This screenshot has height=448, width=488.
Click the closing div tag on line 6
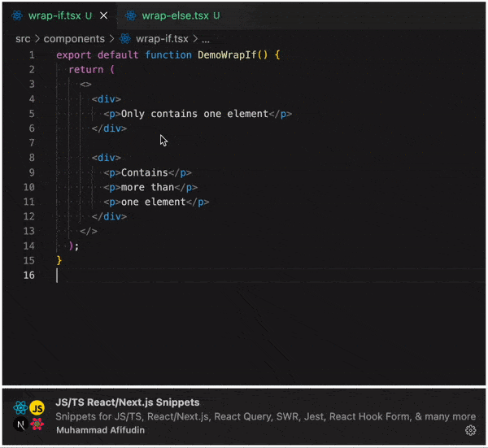click(109, 128)
